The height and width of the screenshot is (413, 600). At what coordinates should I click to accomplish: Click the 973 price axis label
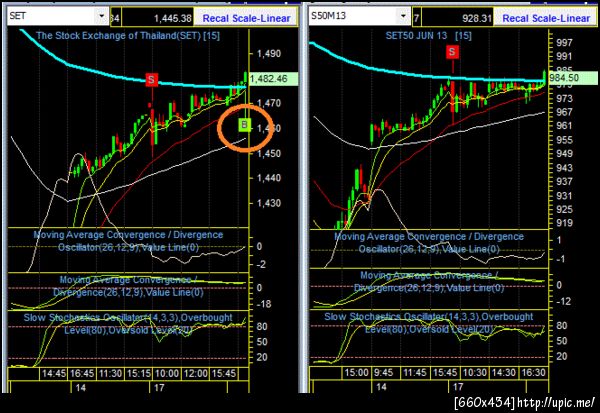(x=565, y=98)
